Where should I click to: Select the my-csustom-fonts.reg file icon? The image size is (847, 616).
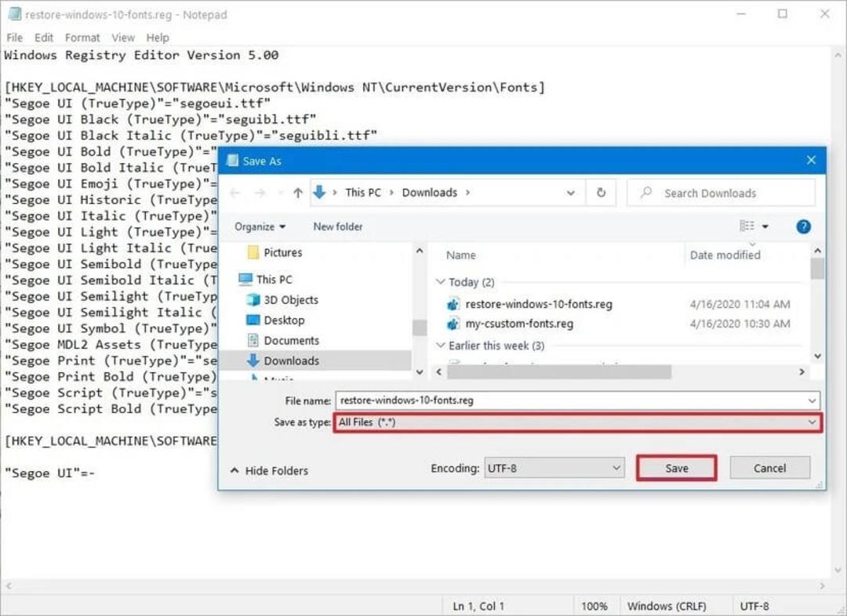click(453, 324)
